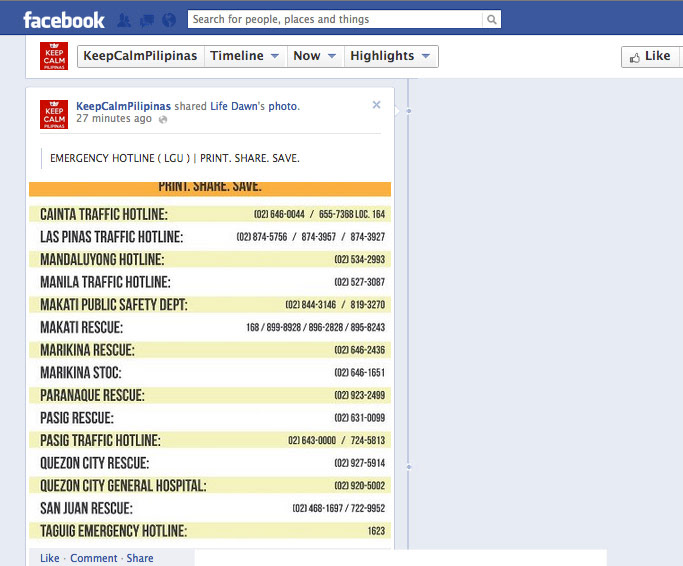Click the MAKATI RESCUE row
Viewport: 683px width, 566px height.
[x=210, y=327]
